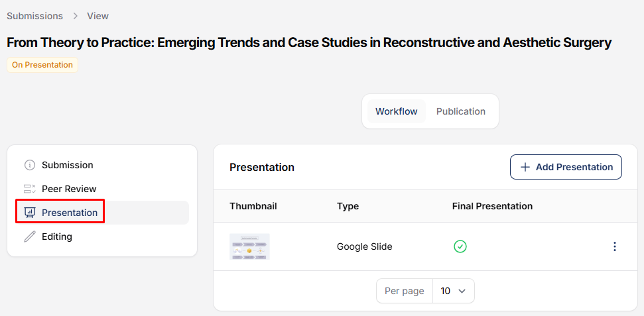Viewport: 644px width, 316px height.
Task: Click the On Presentation status badge
Action: coord(42,65)
